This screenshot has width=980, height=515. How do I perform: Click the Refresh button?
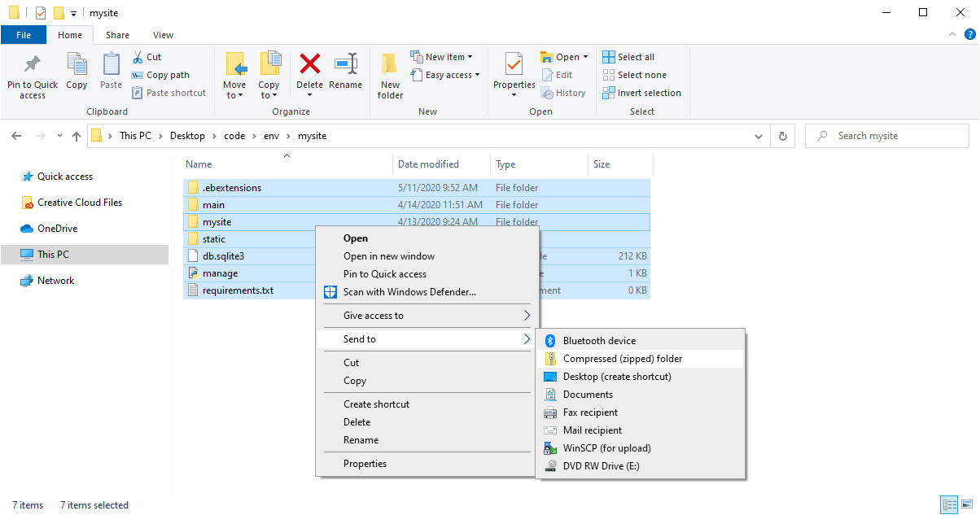coord(782,136)
